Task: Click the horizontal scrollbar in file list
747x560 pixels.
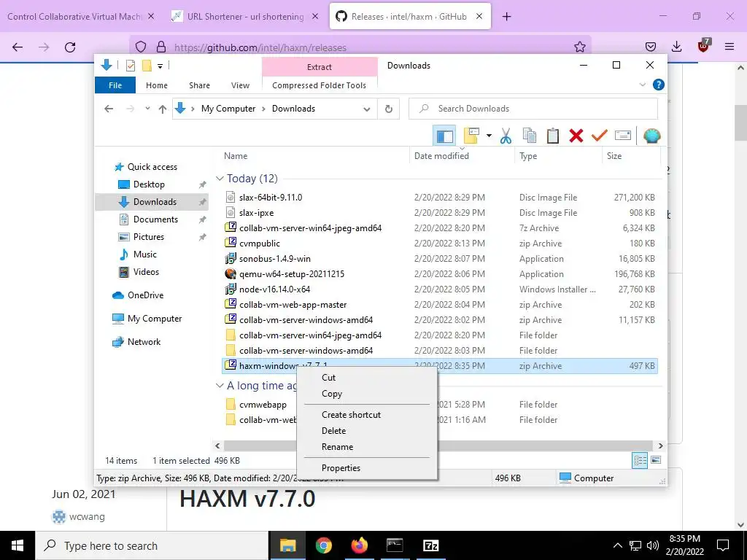Action: click(438, 446)
